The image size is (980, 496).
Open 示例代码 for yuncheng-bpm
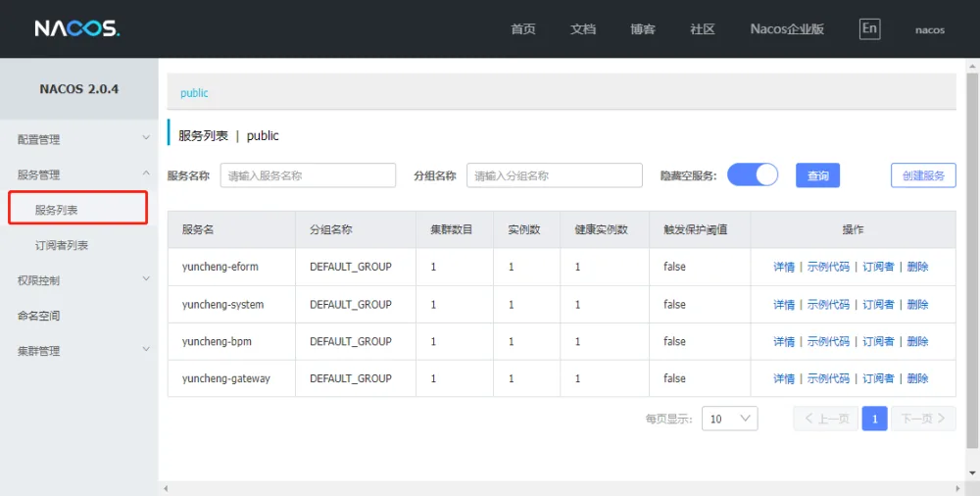(x=828, y=341)
